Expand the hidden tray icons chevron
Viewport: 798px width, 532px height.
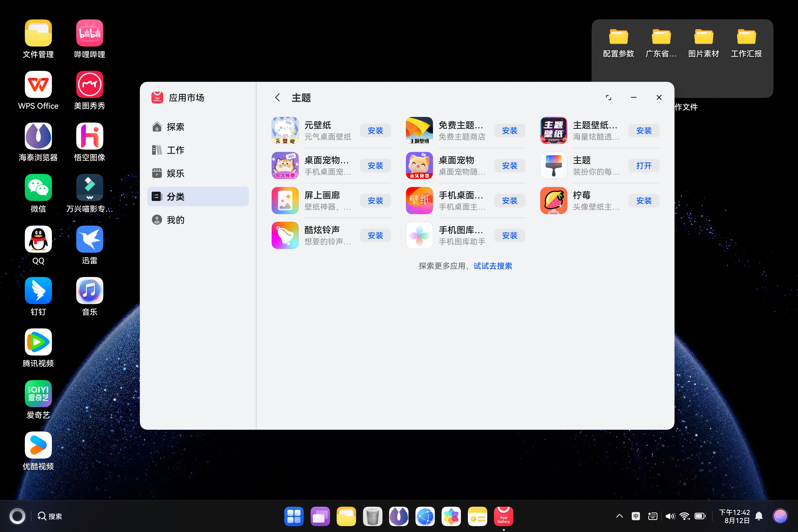pyautogui.click(x=619, y=516)
